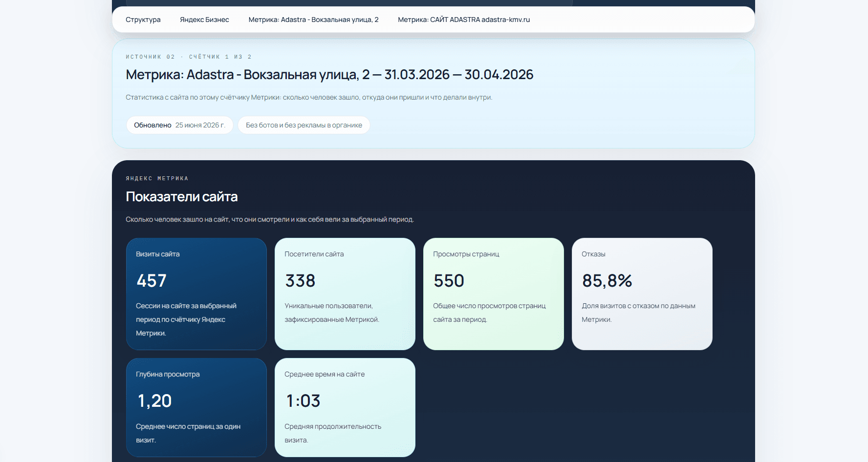Click the description Уникальные пользователи, зафиксированные Метрикой
This screenshot has width=868, height=462.
pos(332,313)
